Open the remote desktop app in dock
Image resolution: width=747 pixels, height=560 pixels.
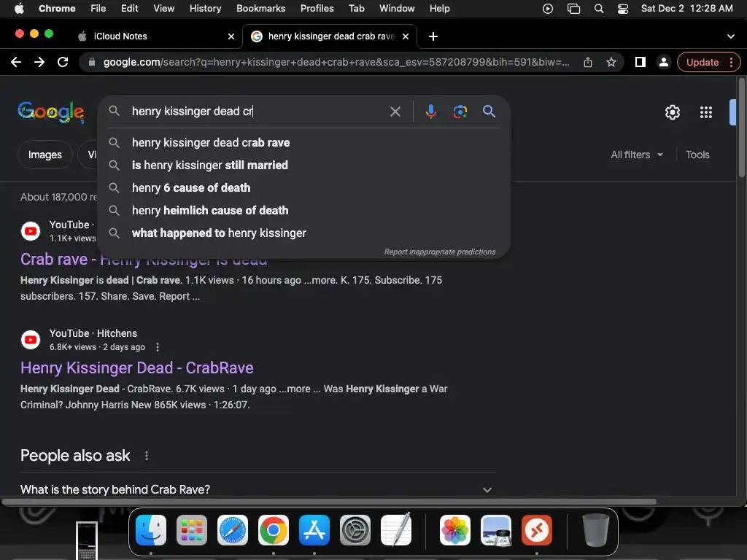click(537, 530)
